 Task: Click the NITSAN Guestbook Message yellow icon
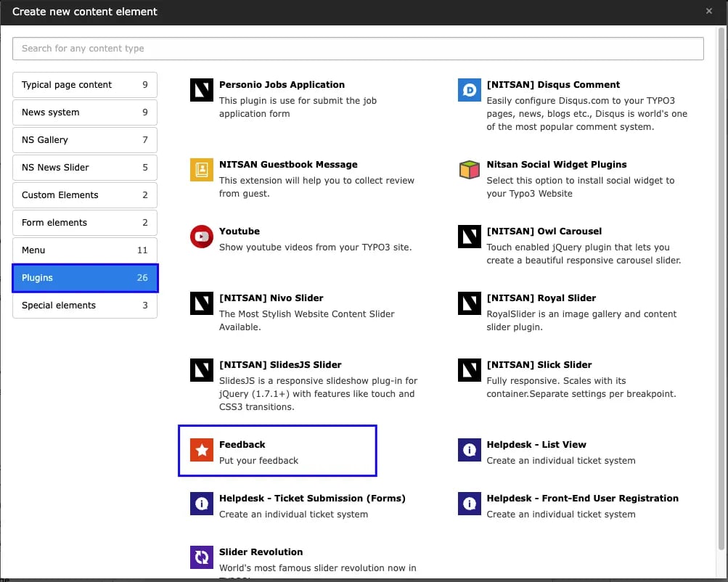click(202, 170)
